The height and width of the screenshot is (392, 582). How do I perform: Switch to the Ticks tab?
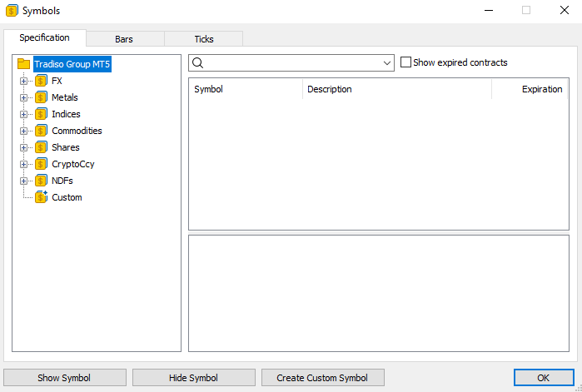(203, 39)
